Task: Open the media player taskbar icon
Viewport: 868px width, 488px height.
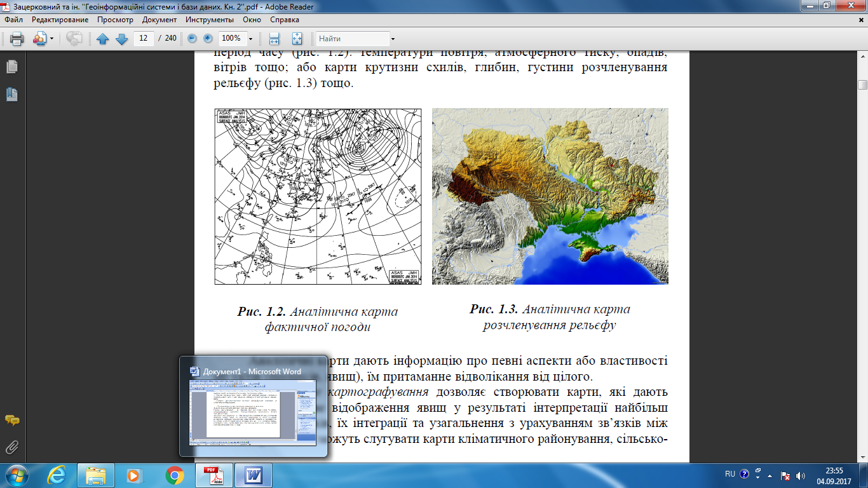Action: pyautogui.click(x=135, y=475)
